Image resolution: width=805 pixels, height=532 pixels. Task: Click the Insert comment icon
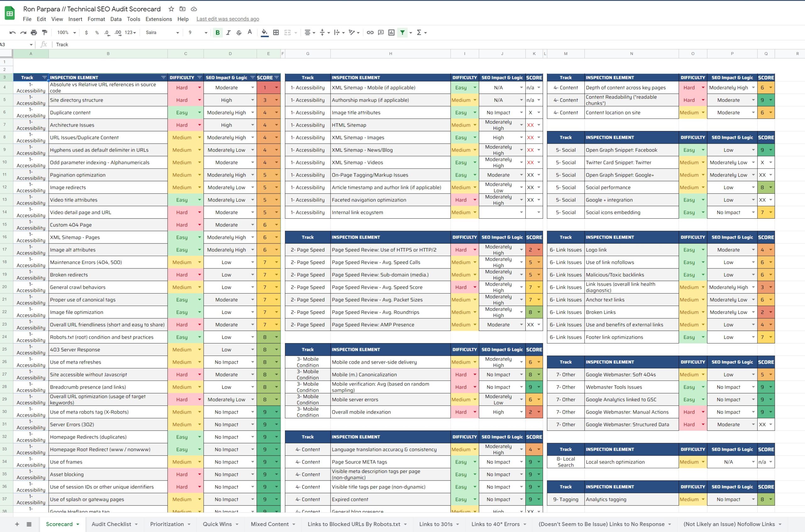[x=380, y=33]
